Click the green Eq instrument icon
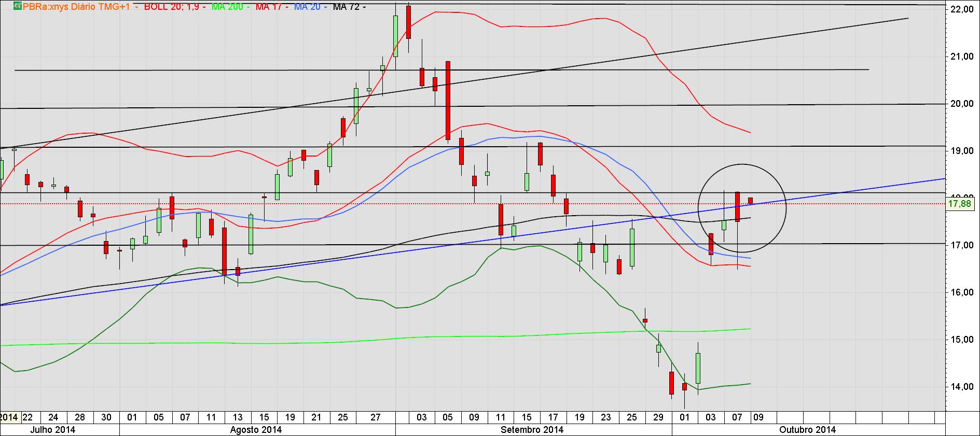The height and width of the screenshot is (436, 980). click(18, 7)
